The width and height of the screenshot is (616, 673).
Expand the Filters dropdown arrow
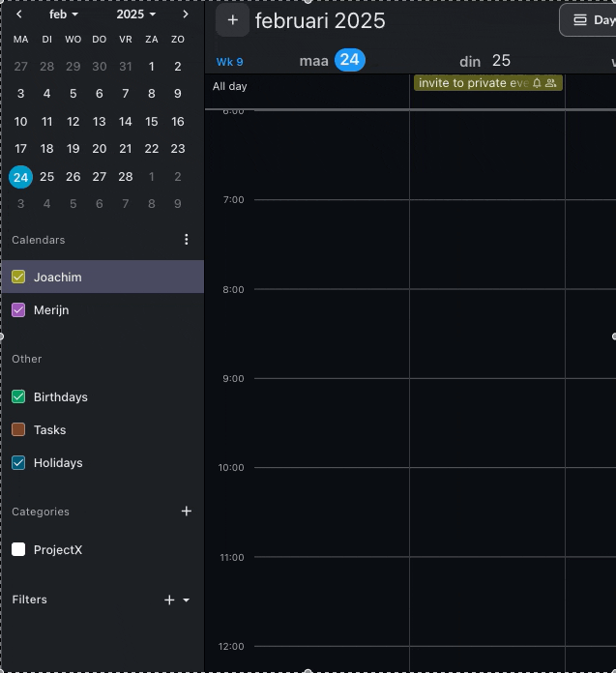pyautogui.click(x=187, y=600)
